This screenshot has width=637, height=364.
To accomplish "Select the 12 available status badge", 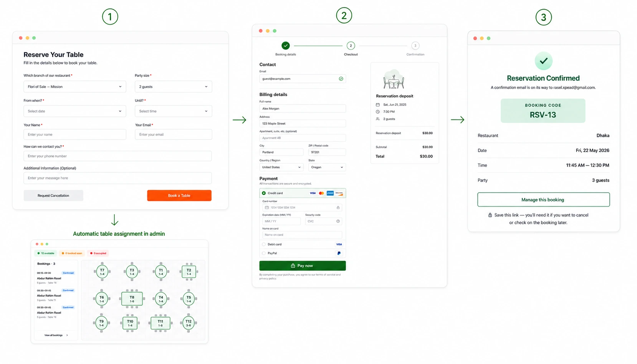I will tap(46, 253).
